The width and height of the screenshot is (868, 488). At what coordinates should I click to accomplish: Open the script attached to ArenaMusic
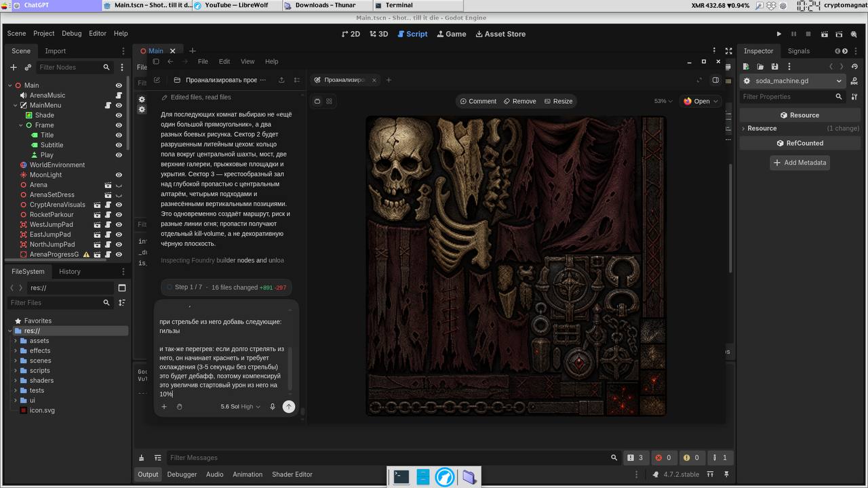tap(119, 96)
